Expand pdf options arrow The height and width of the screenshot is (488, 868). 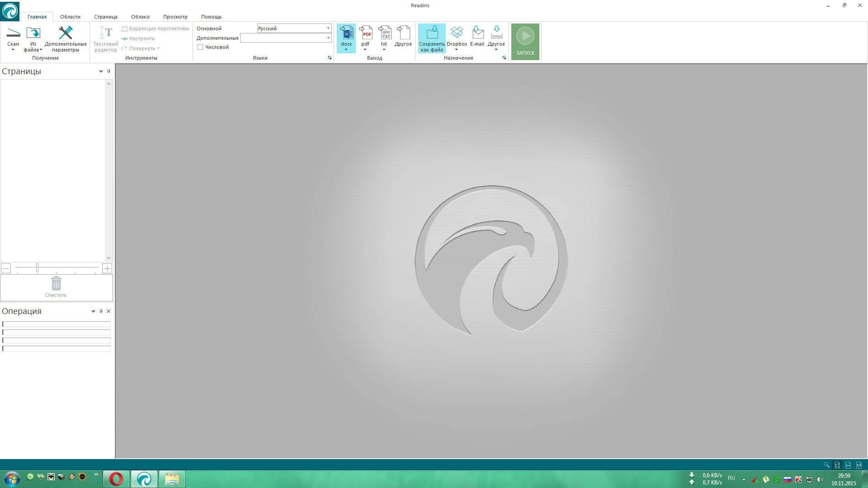pos(365,50)
